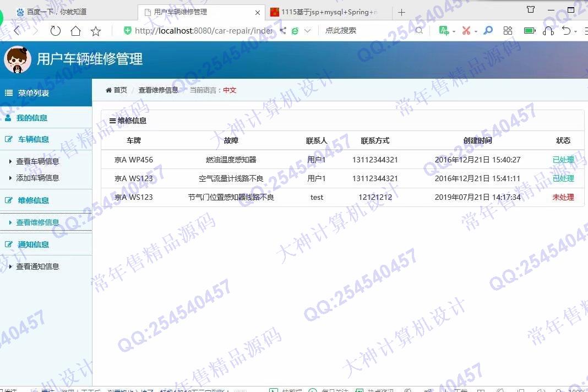Screen dimensions: 588x392
Task: Click phone number 12121212 cell
Action: click(x=375, y=197)
